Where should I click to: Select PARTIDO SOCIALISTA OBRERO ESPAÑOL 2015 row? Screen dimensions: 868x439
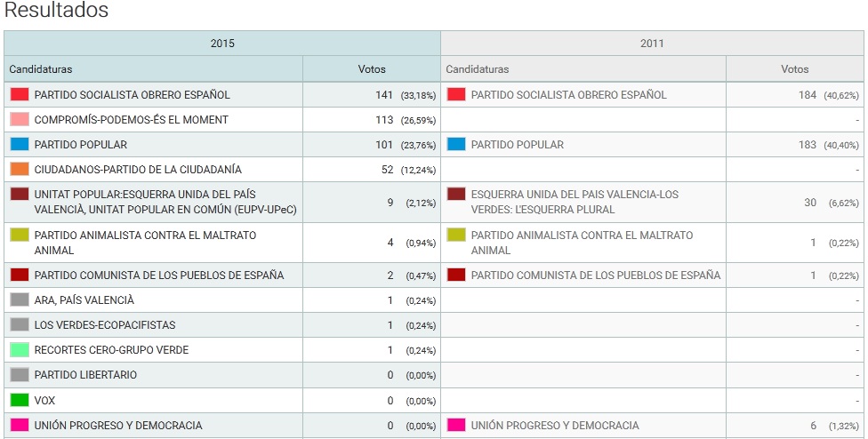(x=222, y=94)
